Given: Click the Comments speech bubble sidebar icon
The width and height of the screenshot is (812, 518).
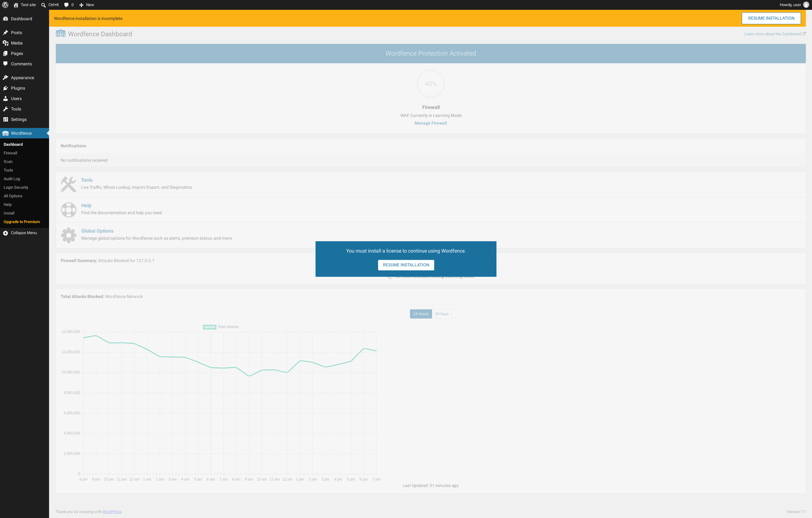Looking at the screenshot, I should pyautogui.click(x=6, y=64).
